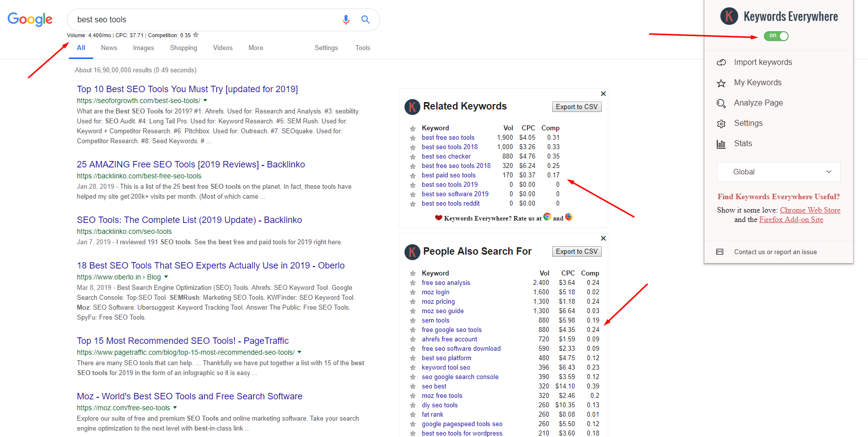Open 'SEO Tools: The Complete List' result
Viewport: 868px width, 437px height.
point(189,220)
